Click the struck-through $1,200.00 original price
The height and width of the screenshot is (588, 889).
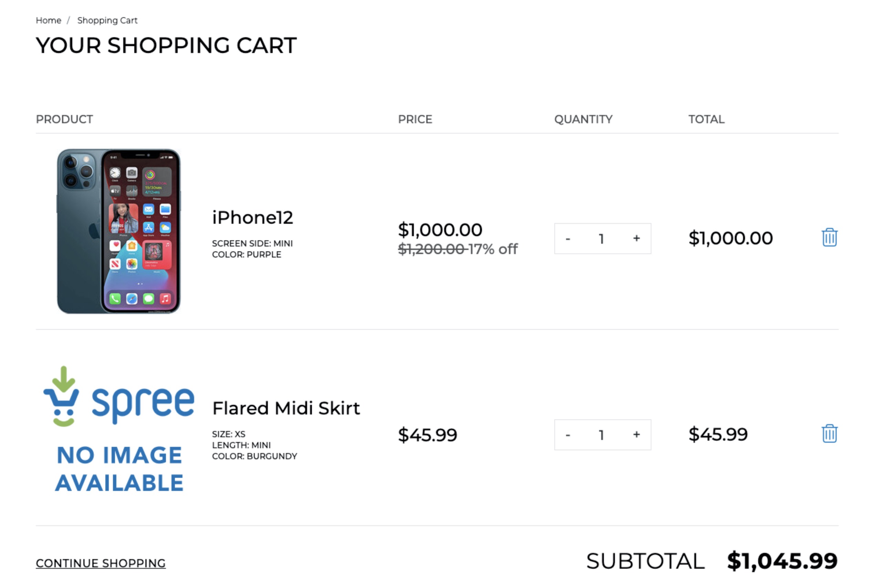[431, 249]
